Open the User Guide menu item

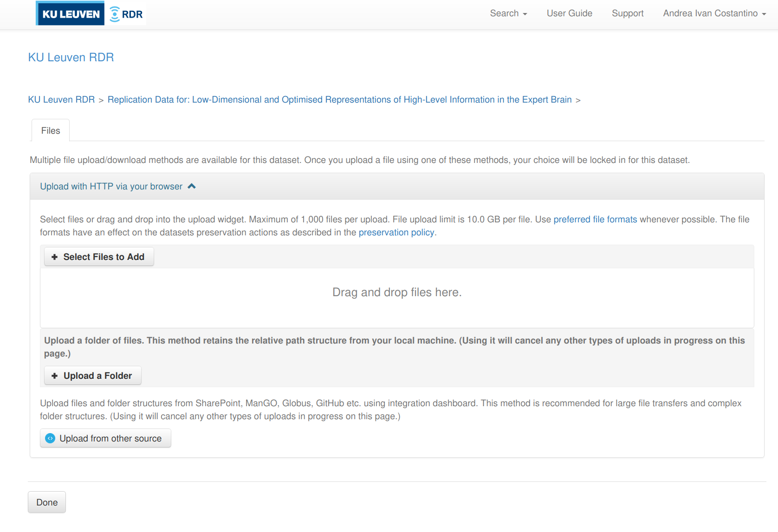click(x=569, y=13)
